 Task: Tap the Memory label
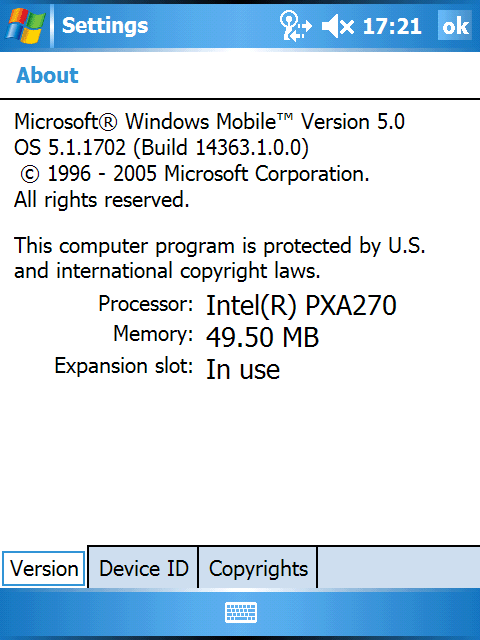click(153, 334)
